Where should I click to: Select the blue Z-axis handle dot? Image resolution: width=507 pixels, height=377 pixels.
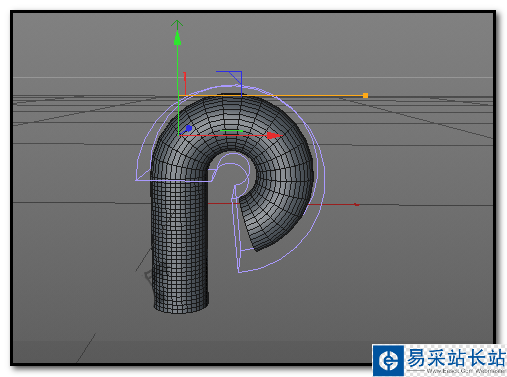(189, 128)
